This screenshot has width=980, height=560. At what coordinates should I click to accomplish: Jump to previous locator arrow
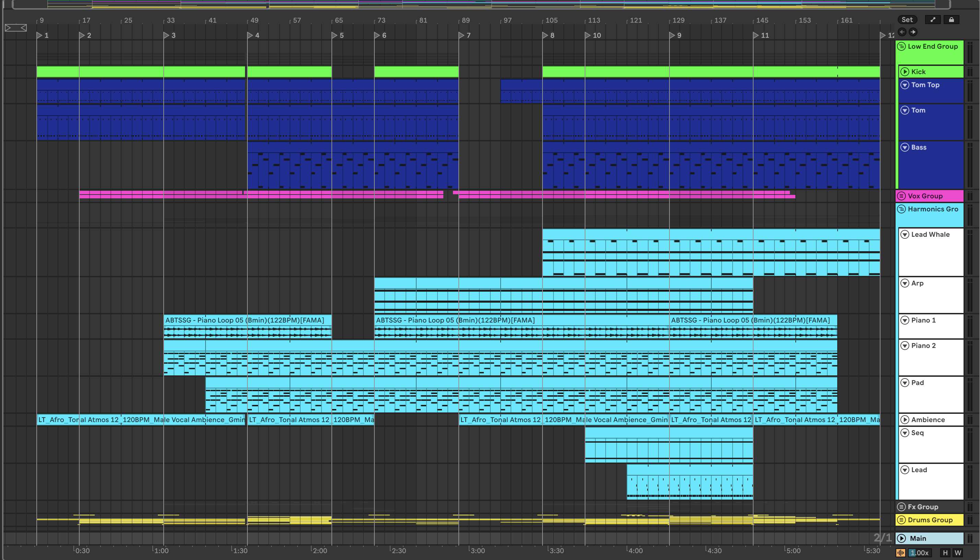coord(902,32)
